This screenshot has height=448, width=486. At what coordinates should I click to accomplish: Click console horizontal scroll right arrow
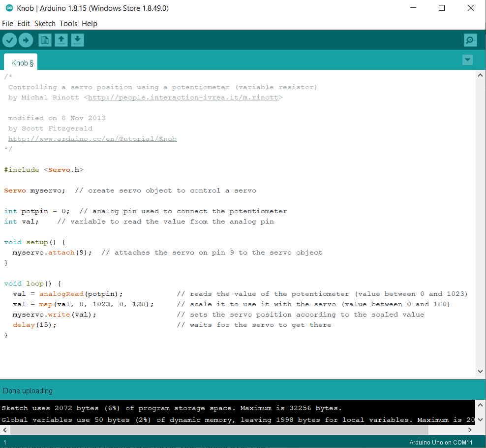[x=470, y=430]
